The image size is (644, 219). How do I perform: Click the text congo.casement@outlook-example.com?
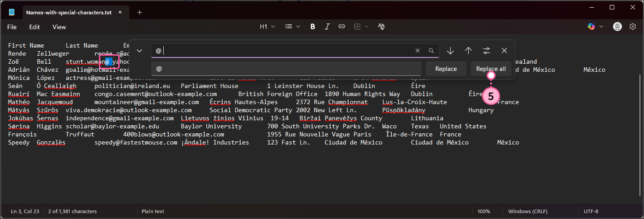[x=156, y=94]
